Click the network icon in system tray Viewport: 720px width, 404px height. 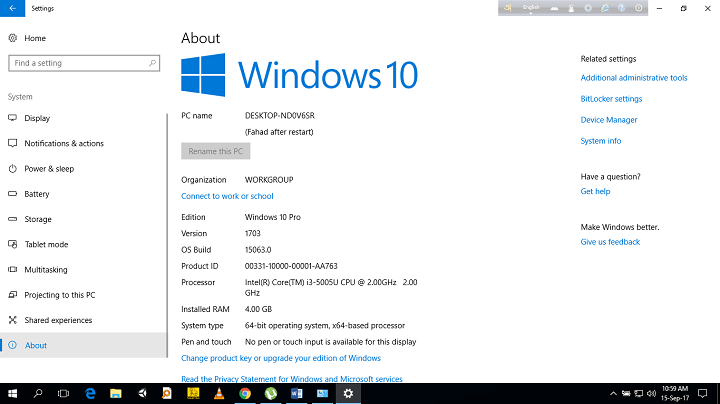tap(639, 393)
